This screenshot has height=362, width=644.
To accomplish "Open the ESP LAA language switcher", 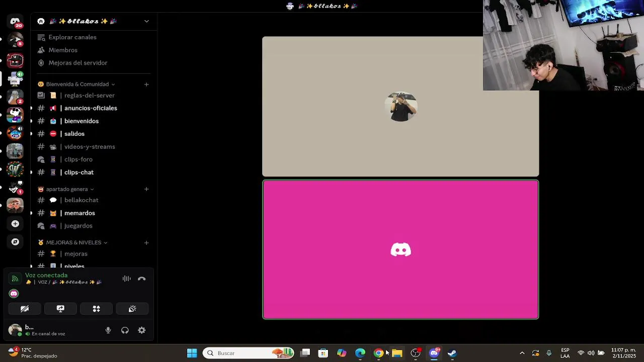I will coord(565,353).
